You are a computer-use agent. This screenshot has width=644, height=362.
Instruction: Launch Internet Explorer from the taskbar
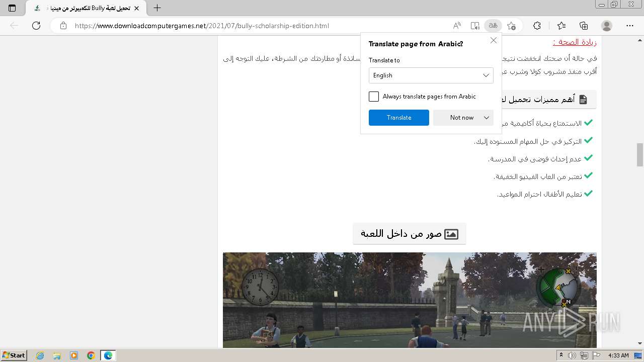tap(40, 355)
